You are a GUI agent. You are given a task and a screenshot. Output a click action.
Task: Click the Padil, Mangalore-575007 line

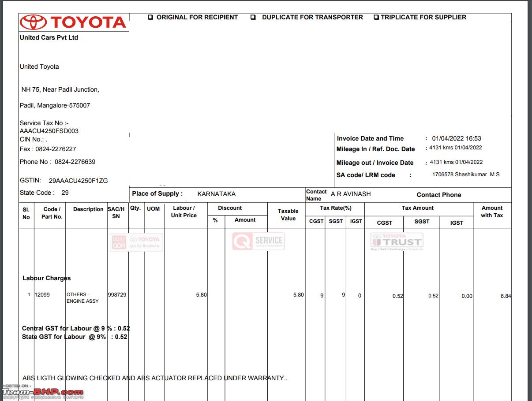pos(55,105)
